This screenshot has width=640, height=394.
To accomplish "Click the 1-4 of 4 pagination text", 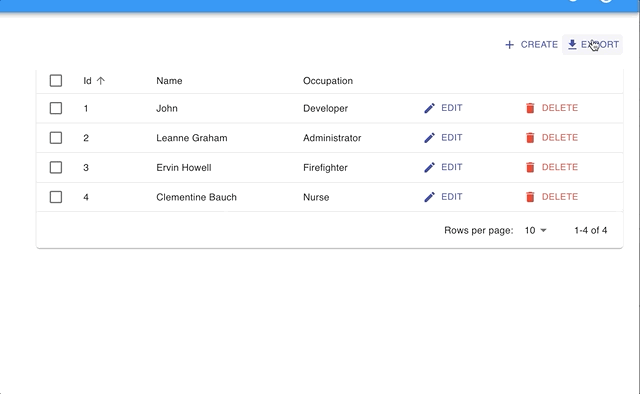I will [591, 230].
